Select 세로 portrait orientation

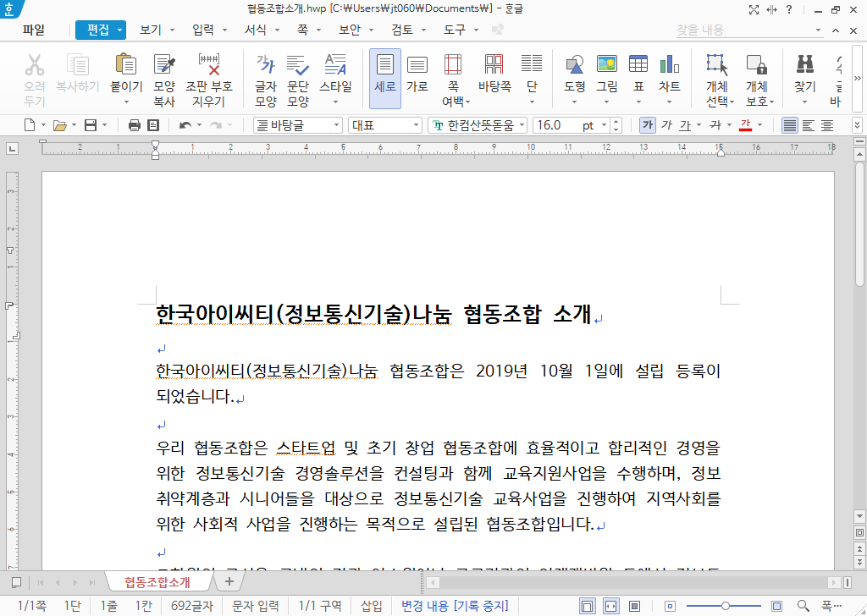coord(385,79)
